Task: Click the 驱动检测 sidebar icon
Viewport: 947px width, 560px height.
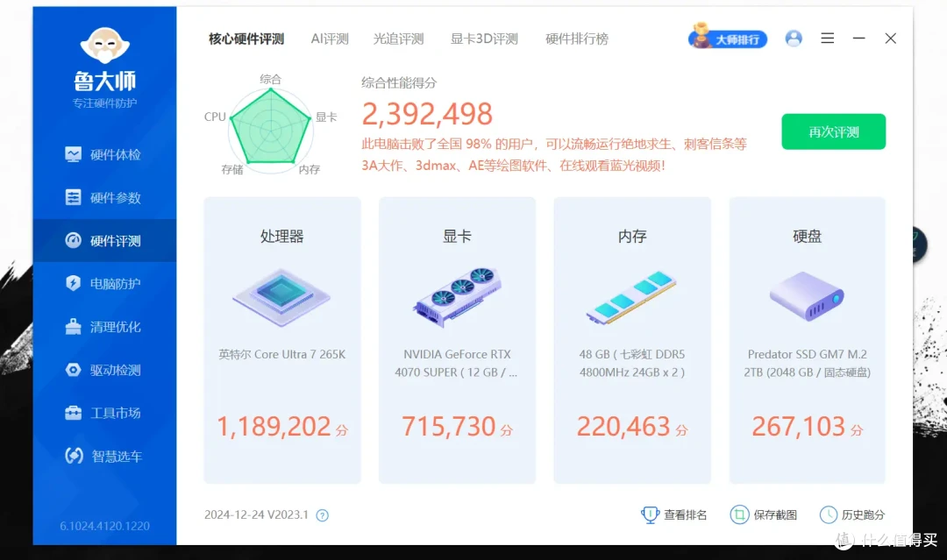Action: (x=73, y=369)
